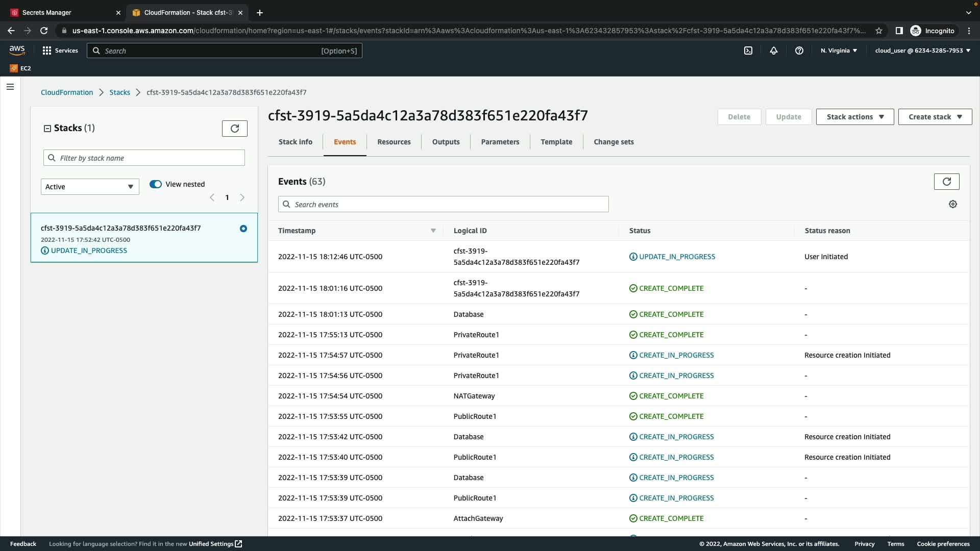The width and height of the screenshot is (980, 551).
Task: Open the Active status filter dropdown
Action: pos(90,187)
